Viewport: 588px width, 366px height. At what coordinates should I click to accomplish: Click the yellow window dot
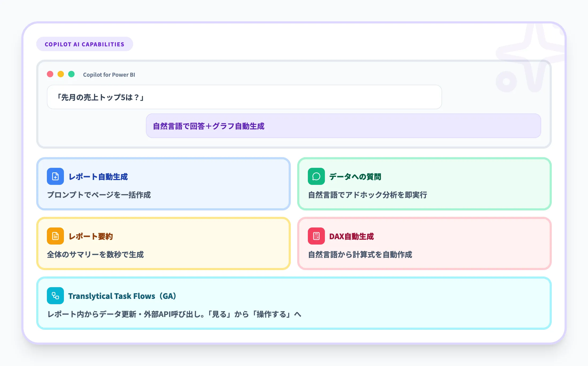pyautogui.click(x=61, y=74)
